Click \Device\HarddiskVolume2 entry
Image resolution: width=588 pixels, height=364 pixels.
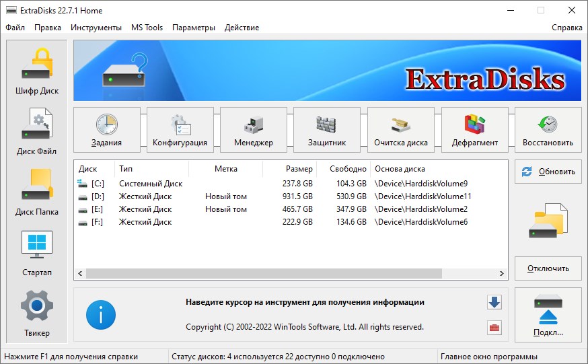[420, 209]
